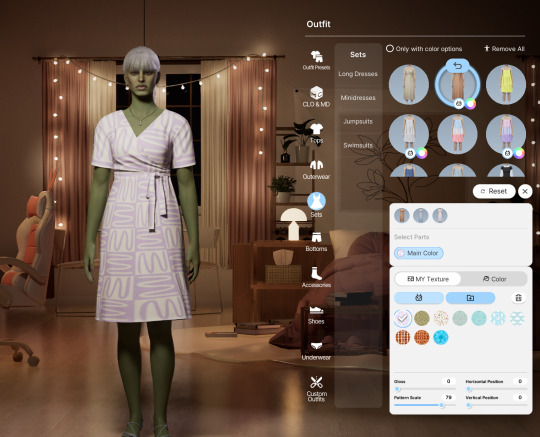This screenshot has width=540, height=437.
Task: Open the CLO & MD category
Action: pos(316,96)
